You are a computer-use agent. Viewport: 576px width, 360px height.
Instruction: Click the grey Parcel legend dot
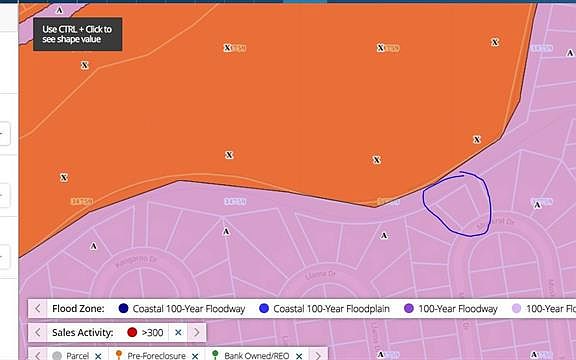coord(57,356)
